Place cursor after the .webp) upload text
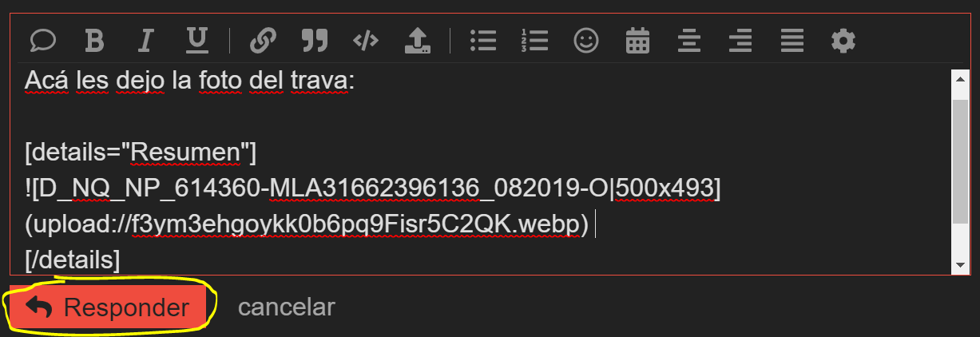The image size is (980, 337). 593,226
